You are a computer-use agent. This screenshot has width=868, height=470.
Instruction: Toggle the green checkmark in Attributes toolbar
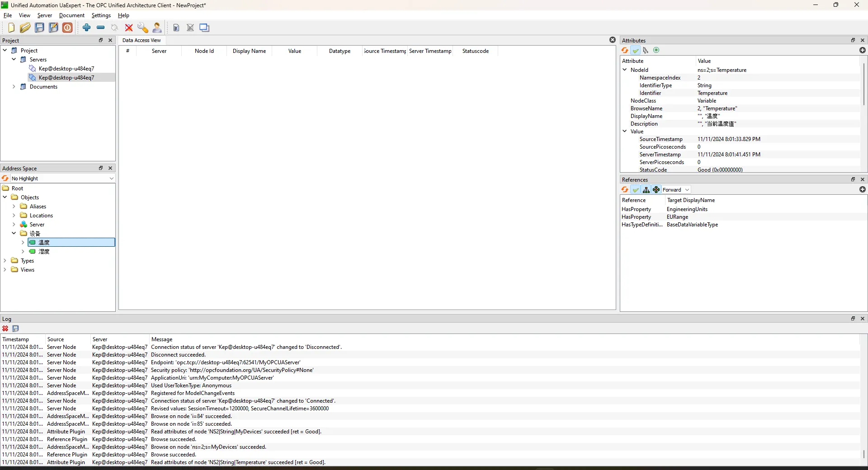[x=636, y=51]
